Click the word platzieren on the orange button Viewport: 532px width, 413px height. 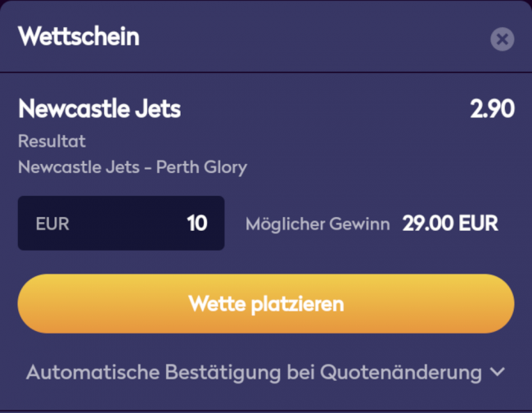click(297, 304)
